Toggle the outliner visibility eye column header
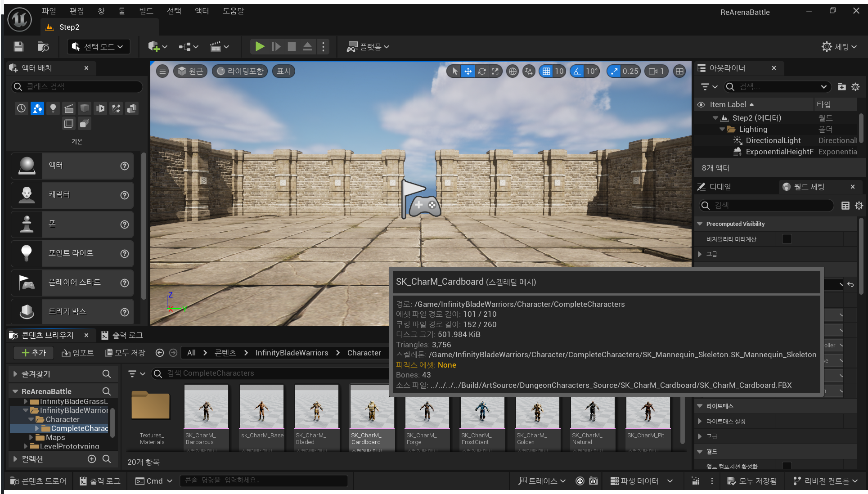Image resolution: width=868 pixels, height=494 pixels. 701,104
